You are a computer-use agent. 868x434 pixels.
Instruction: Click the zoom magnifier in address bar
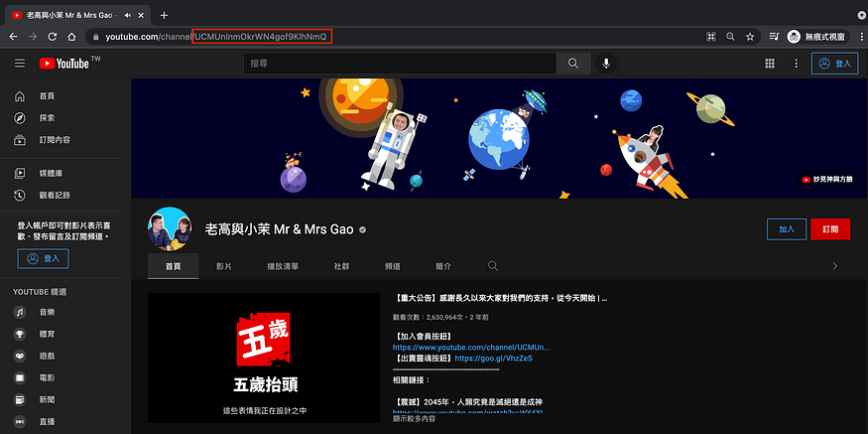(731, 37)
